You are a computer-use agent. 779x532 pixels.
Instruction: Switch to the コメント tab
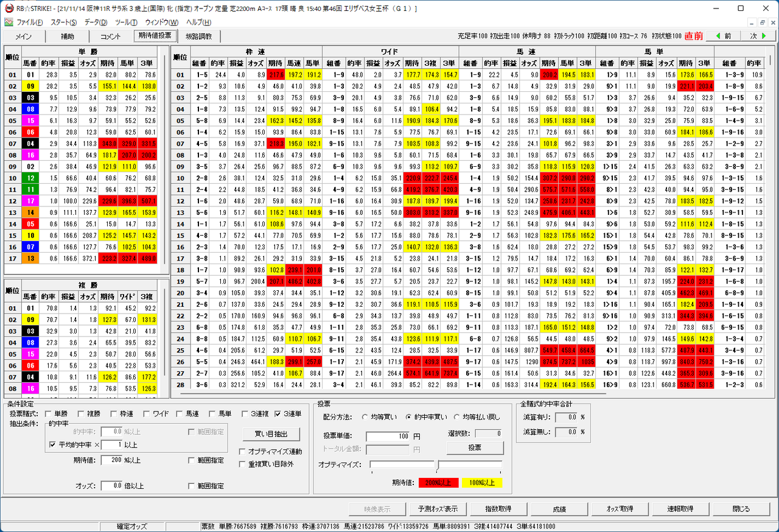[111, 37]
